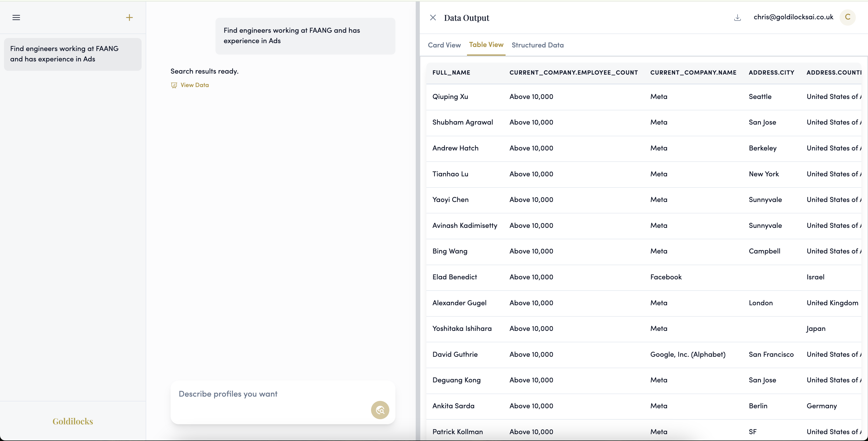Click the Germany country cell
Image resolution: width=868 pixels, height=441 pixels.
pos(822,406)
